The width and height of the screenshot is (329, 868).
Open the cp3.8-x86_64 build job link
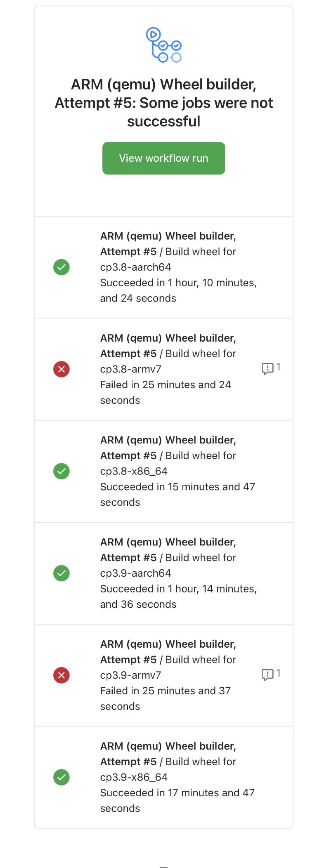[168, 455]
